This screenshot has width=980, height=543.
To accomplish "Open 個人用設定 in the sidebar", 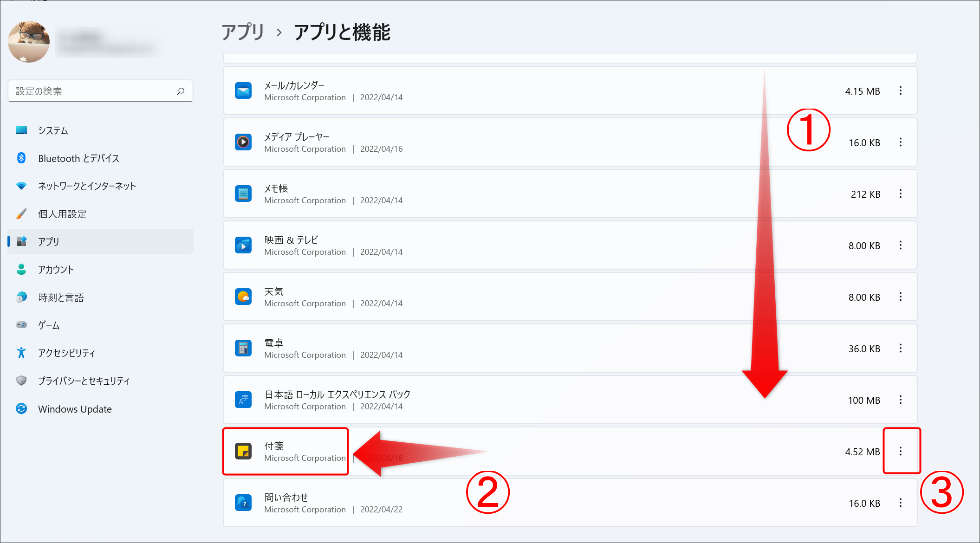I will pos(100,214).
